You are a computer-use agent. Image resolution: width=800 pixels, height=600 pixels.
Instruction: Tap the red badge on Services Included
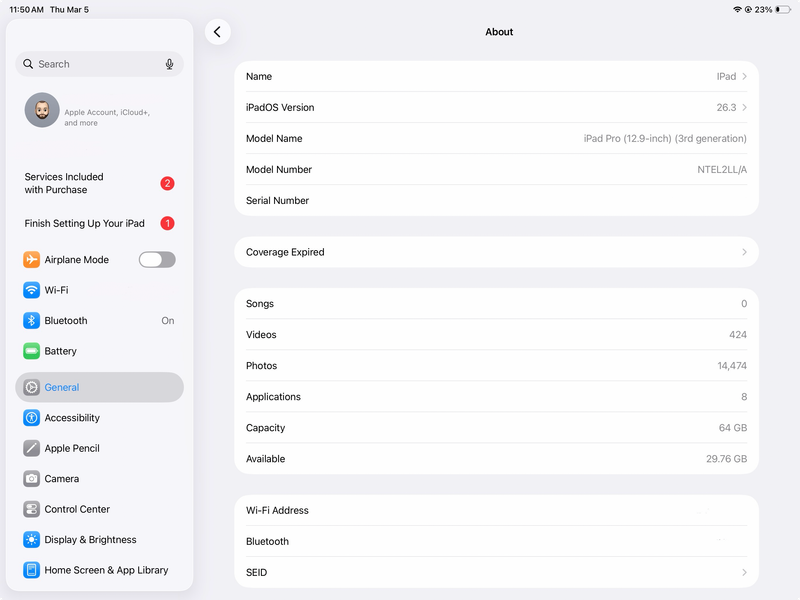coord(167,183)
